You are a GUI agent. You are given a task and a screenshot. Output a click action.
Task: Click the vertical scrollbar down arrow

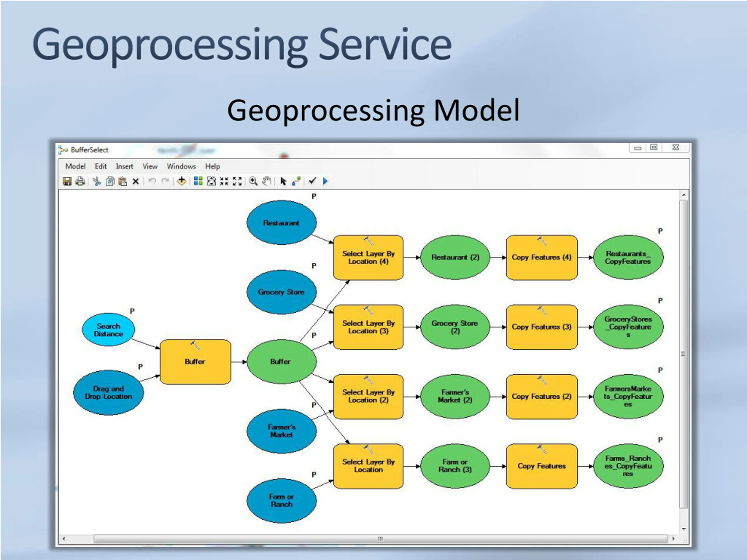pyautogui.click(x=683, y=529)
